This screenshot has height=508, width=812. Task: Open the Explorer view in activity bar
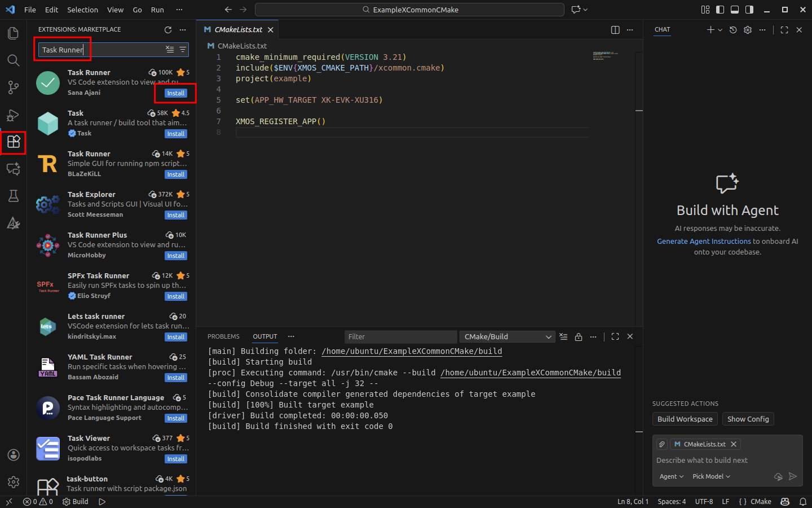tap(14, 33)
